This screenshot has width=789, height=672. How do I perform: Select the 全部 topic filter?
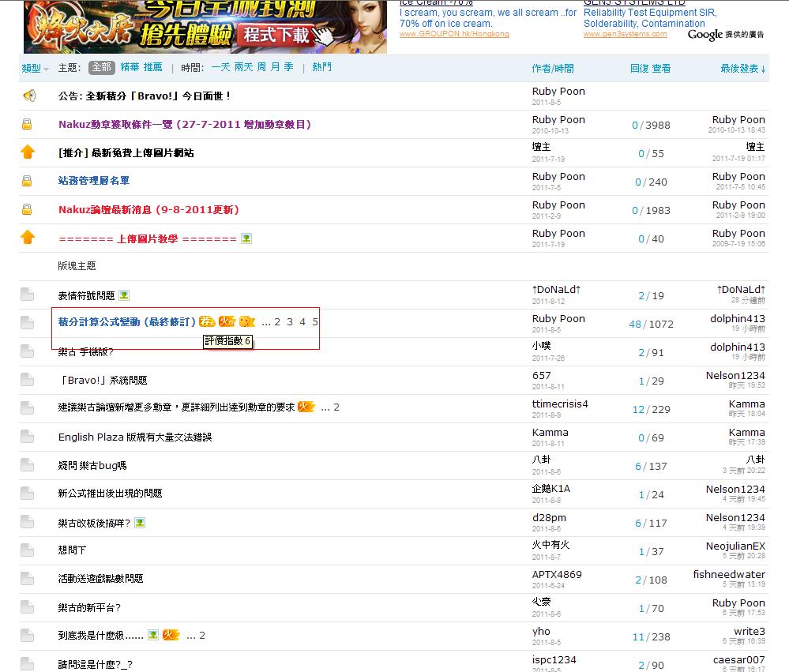(x=101, y=68)
